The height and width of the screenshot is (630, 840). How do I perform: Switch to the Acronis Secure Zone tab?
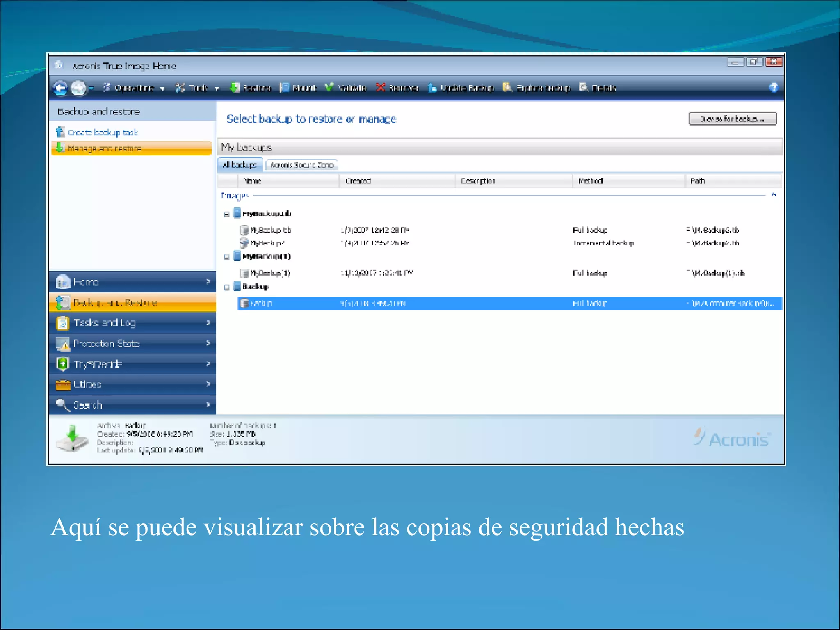click(x=302, y=165)
